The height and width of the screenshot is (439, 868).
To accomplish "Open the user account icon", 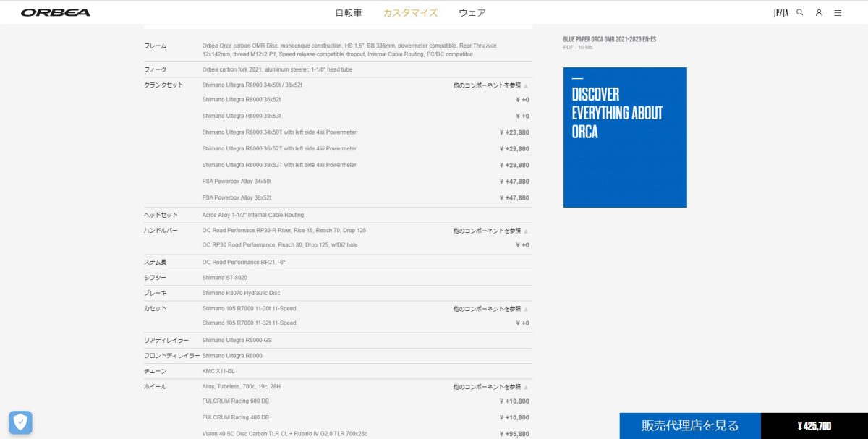I will (819, 12).
